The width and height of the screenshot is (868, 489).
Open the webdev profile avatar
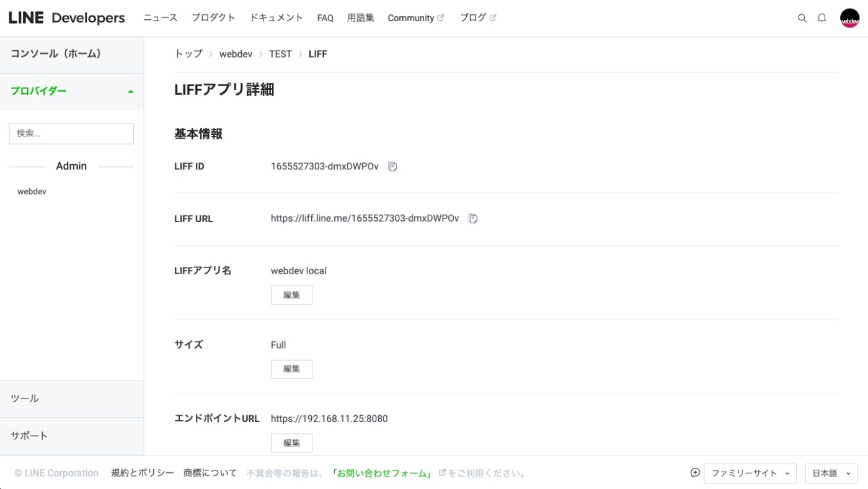click(x=849, y=18)
